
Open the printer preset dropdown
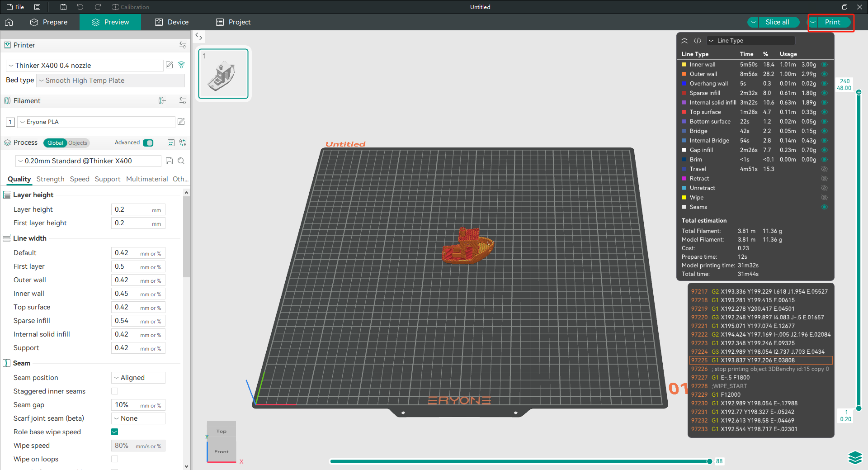pyautogui.click(x=85, y=65)
